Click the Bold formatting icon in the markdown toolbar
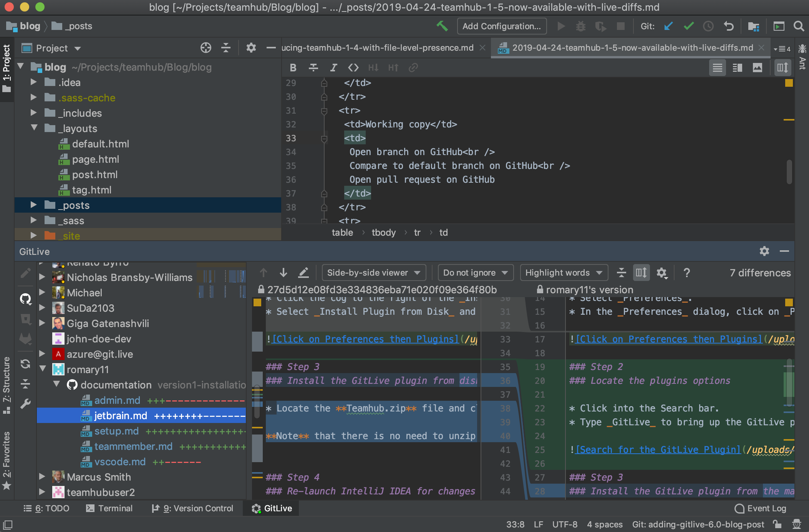This screenshot has height=532, width=809. 293,68
